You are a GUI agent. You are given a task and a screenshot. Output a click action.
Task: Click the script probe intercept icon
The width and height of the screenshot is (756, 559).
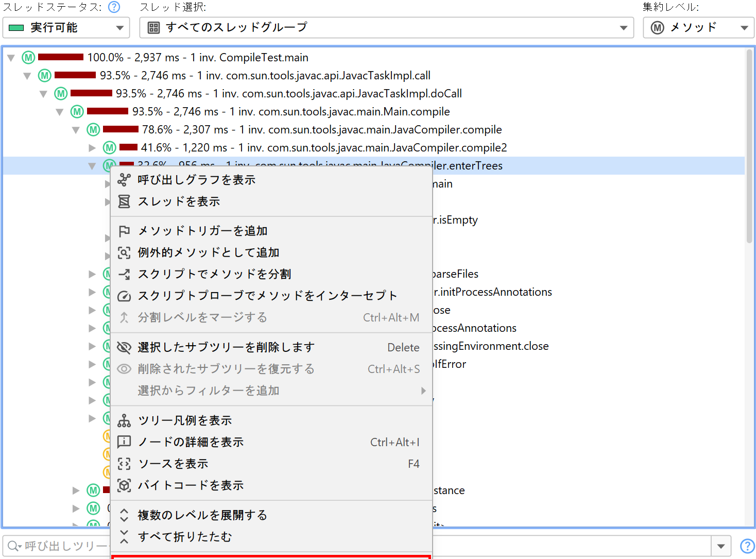pyautogui.click(x=124, y=296)
